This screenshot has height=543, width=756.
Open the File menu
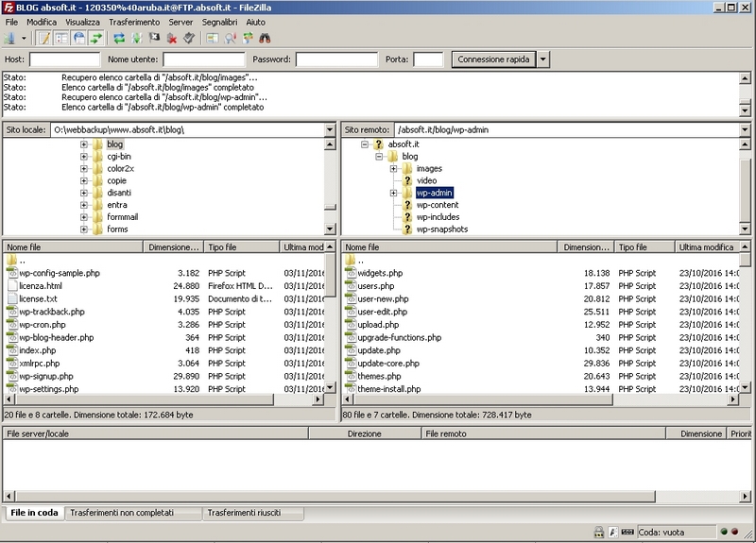pos(11,22)
